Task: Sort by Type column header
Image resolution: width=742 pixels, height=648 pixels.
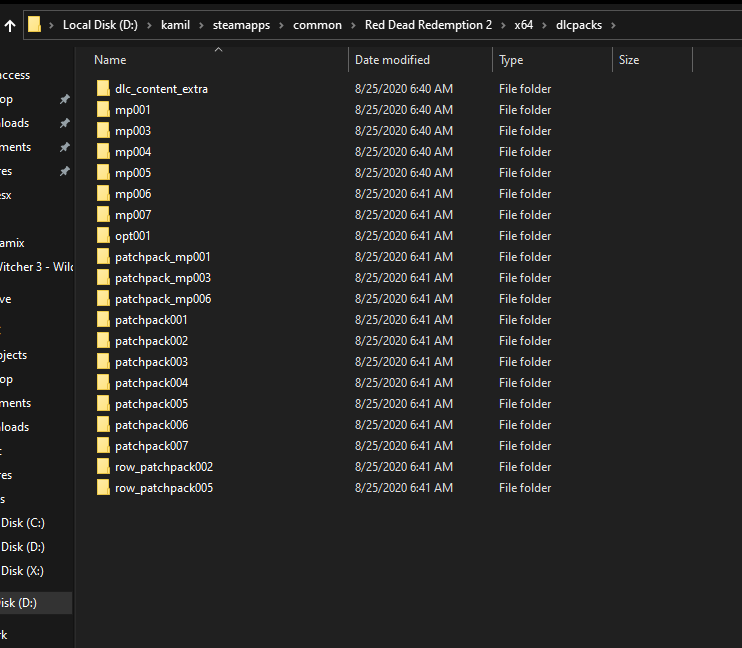Action: tap(511, 60)
